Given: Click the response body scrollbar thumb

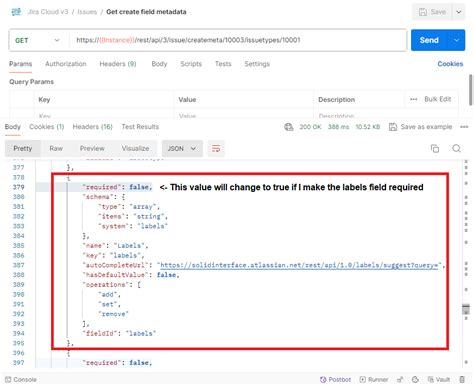Looking at the screenshot, I should click(466, 309).
